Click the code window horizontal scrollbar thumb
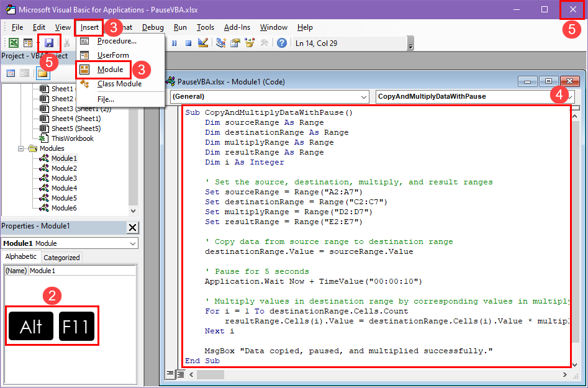The height and width of the screenshot is (388, 588). [210, 374]
